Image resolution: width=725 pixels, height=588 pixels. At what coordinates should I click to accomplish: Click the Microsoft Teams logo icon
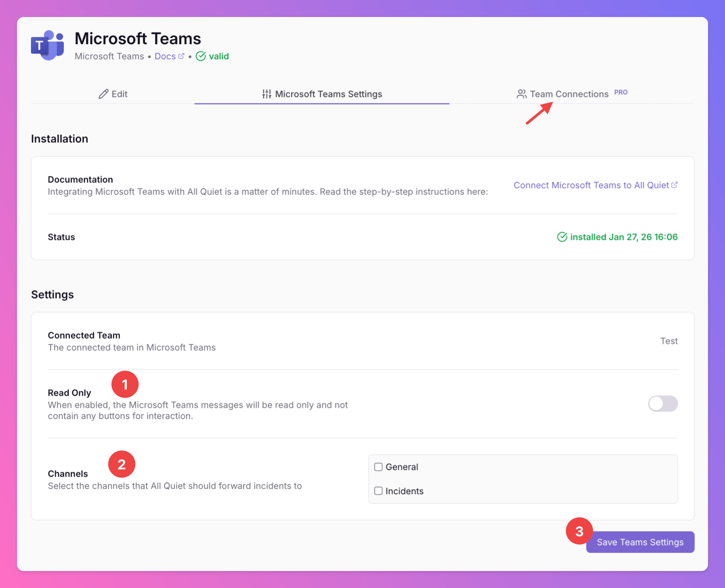point(48,45)
